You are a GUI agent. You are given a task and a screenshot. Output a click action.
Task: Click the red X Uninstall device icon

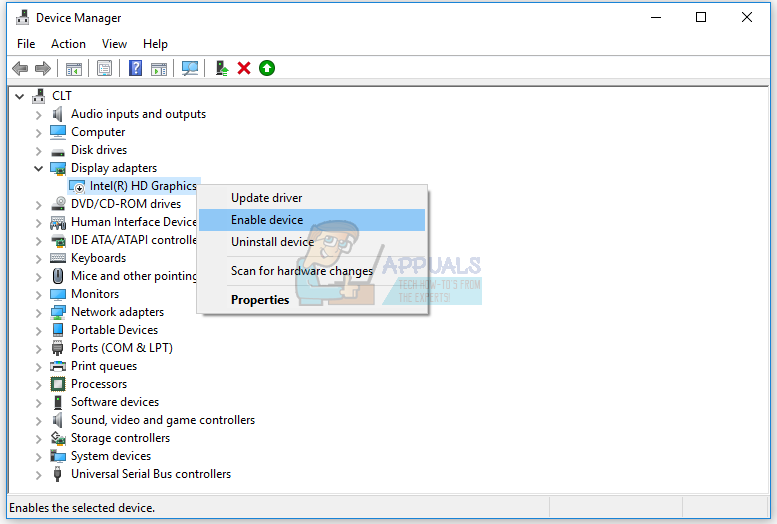click(x=244, y=68)
